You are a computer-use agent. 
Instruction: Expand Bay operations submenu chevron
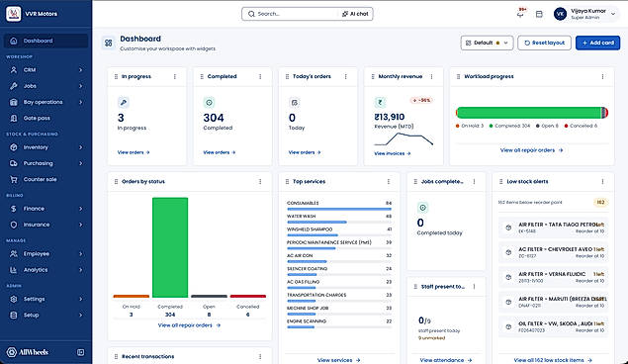point(80,102)
